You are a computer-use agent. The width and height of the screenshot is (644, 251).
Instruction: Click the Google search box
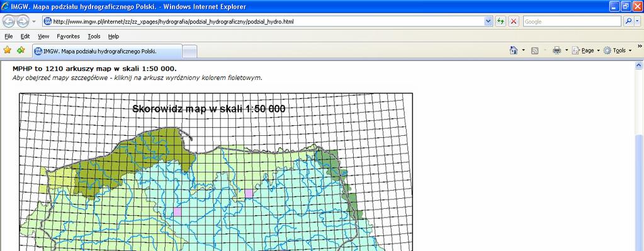[x=572, y=22]
